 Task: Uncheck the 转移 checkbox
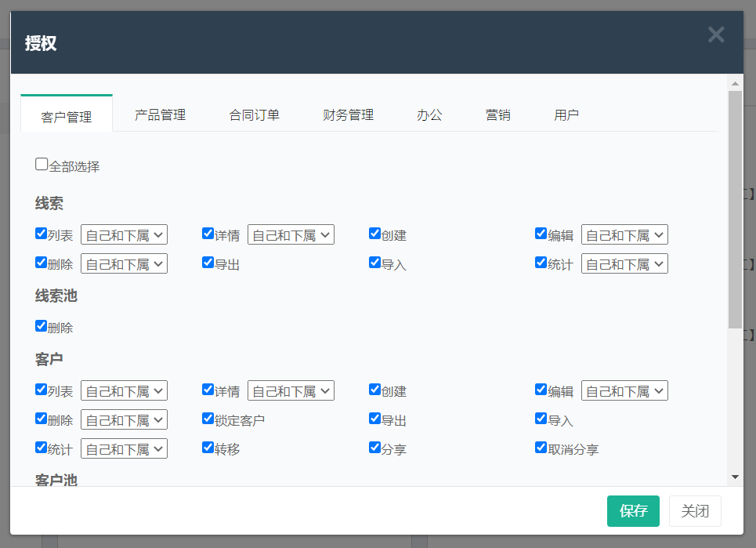coord(208,447)
